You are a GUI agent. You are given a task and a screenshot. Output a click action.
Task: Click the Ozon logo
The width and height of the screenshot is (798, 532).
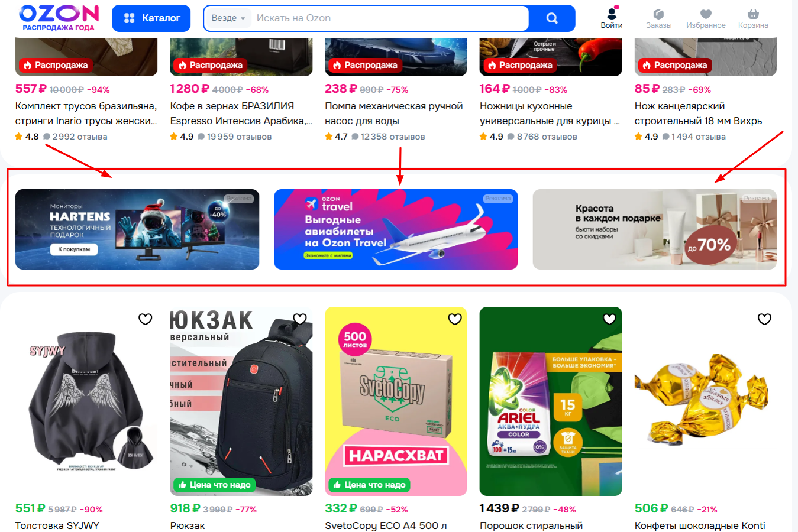[x=59, y=18]
